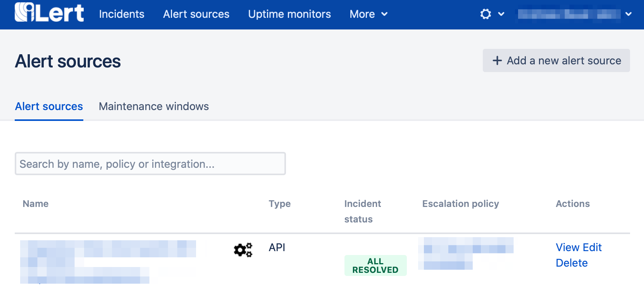Open Uptime monitors page
Viewport: 644px width, 286px height.
pyautogui.click(x=289, y=14)
